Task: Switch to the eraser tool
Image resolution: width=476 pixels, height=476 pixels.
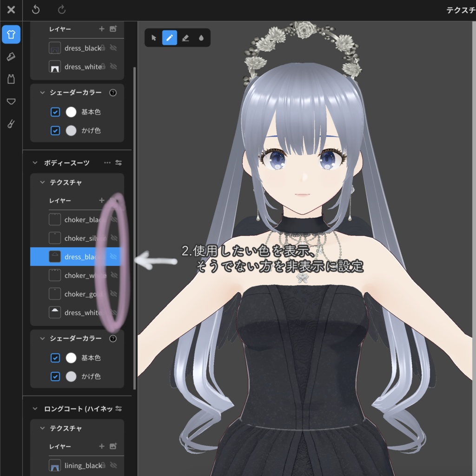Action: pos(186,38)
